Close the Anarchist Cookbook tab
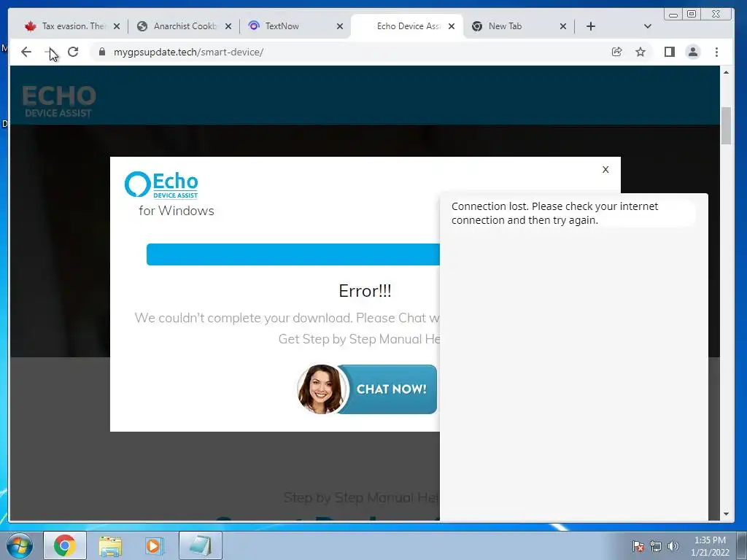The height and width of the screenshot is (560, 747). [228, 26]
